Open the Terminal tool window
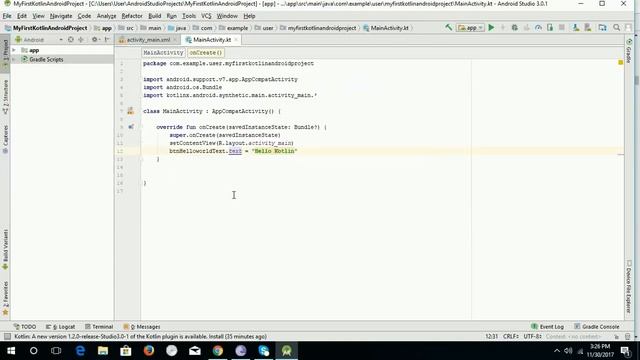The image size is (640, 360). [99, 327]
